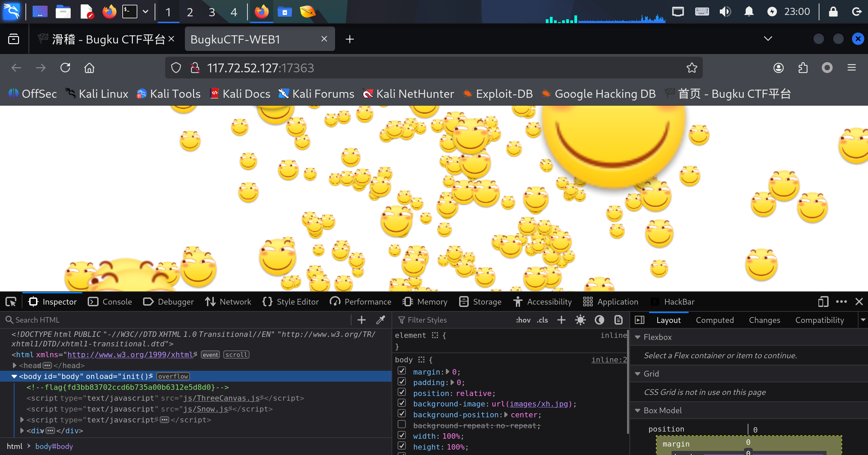Switch to the Network devtools tab
Viewport: 868px width, 455px height.
228,302
